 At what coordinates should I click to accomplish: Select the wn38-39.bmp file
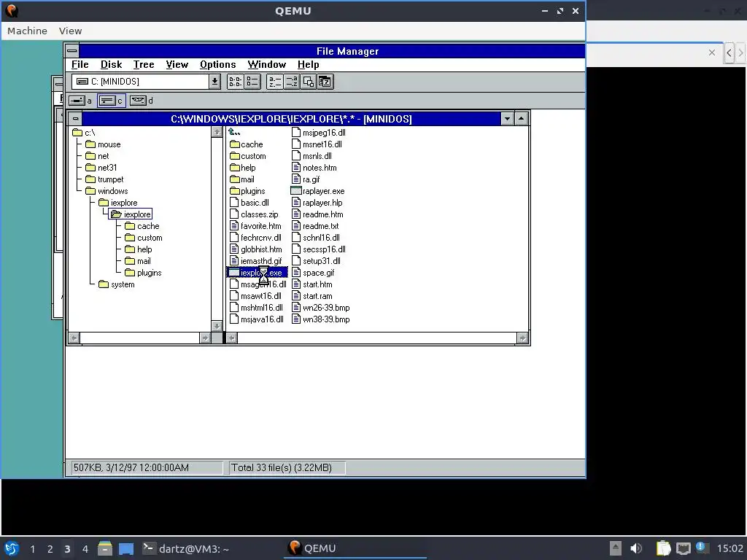321,319
